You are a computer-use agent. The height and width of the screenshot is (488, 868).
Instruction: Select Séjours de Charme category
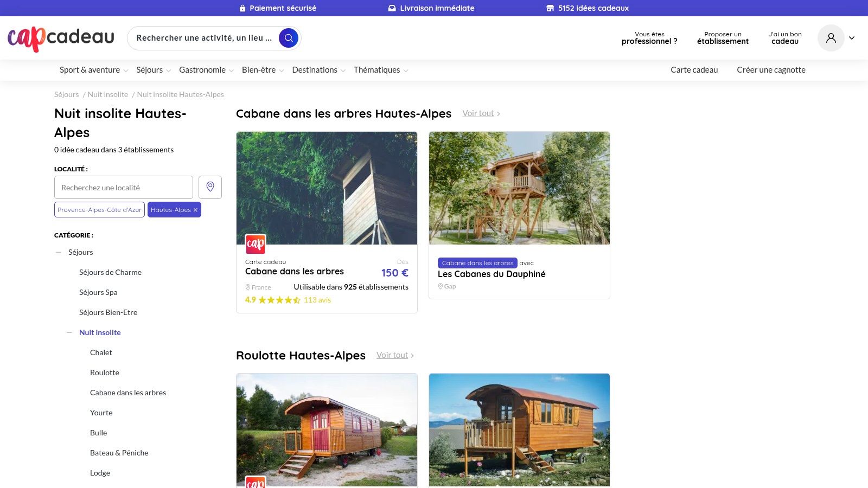tap(110, 272)
